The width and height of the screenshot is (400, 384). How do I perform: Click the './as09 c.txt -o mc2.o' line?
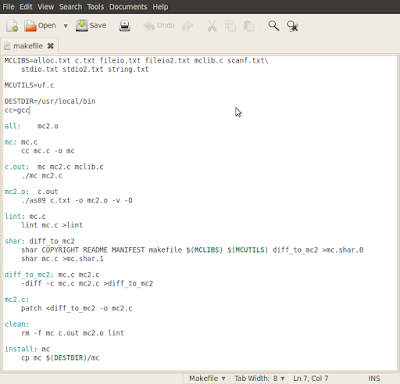tap(77, 201)
